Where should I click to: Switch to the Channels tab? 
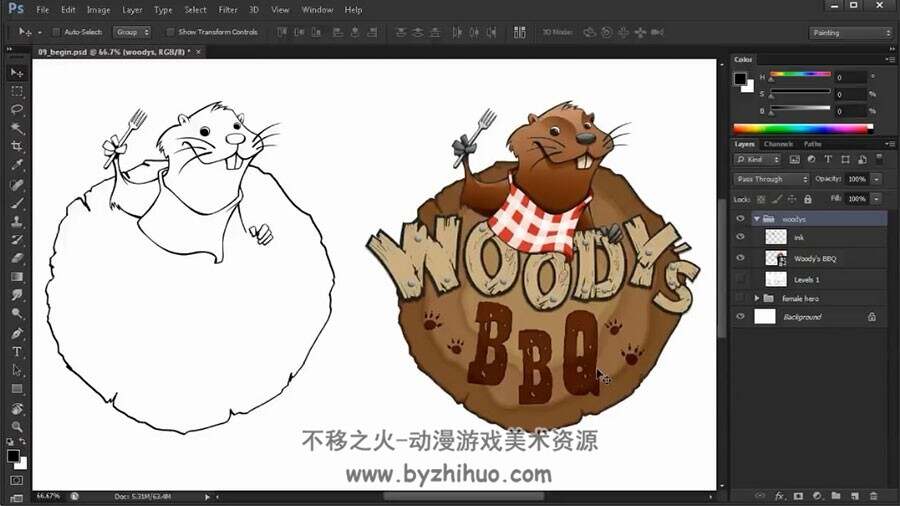778,144
